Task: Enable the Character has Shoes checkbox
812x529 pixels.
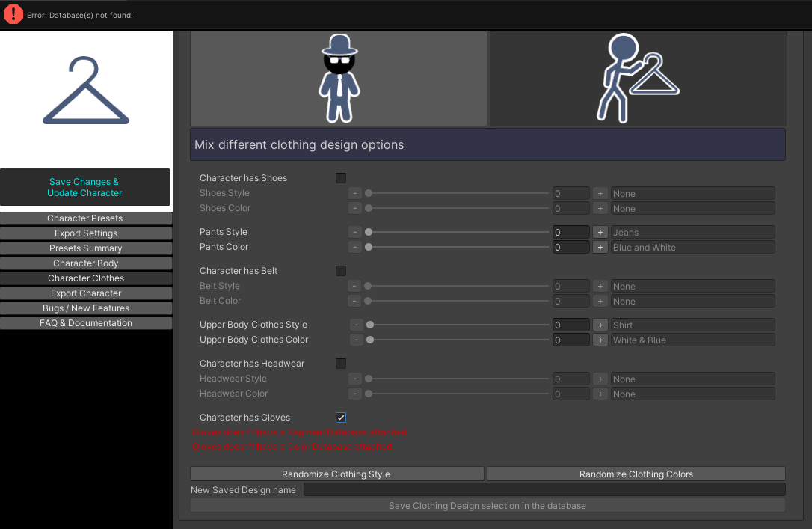Action: [x=341, y=178]
